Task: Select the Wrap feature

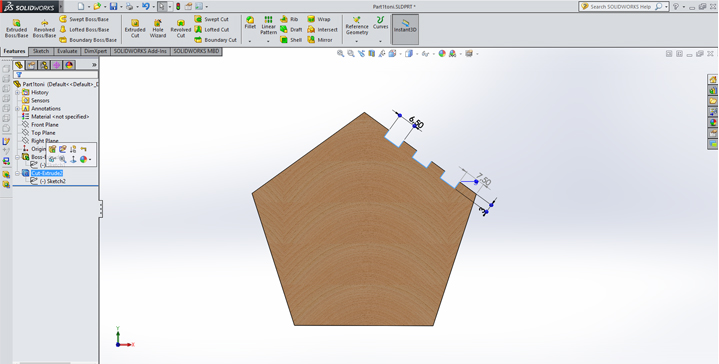Action: (319, 19)
